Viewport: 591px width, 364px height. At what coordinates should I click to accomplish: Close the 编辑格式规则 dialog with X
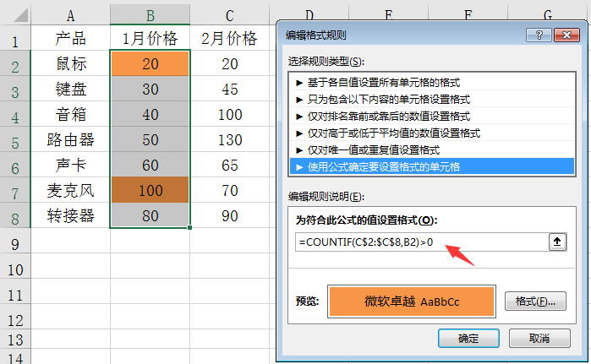[x=566, y=35]
